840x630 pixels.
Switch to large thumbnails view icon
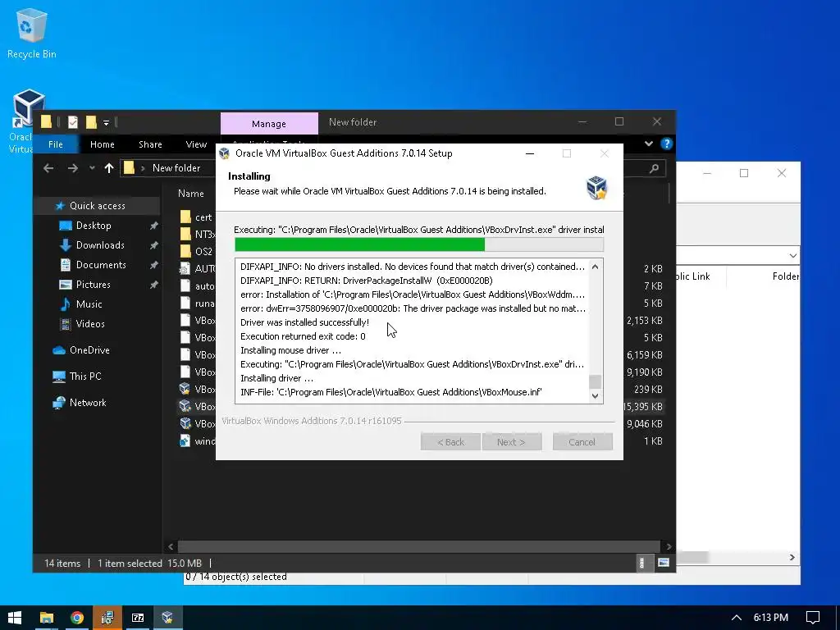(663, 563)
